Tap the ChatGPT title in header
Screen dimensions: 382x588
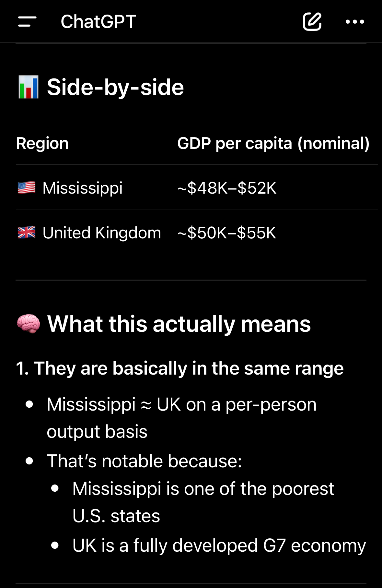[x=98, y=22]
